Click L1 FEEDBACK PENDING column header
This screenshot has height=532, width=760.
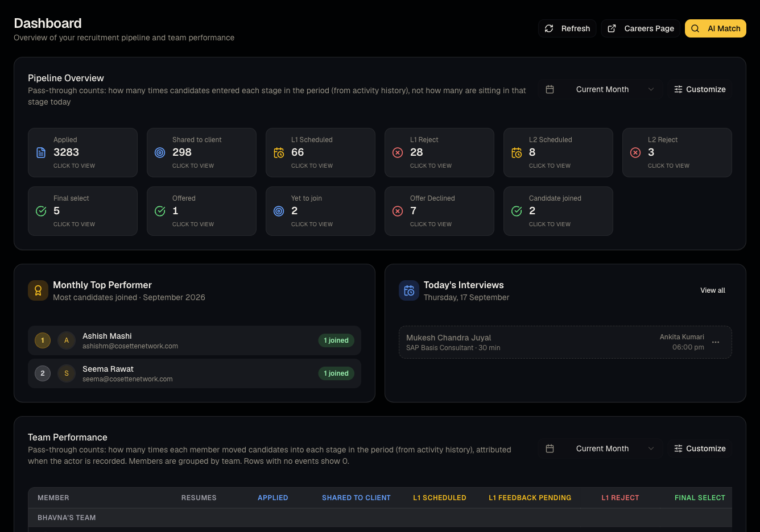coord(530,498)
